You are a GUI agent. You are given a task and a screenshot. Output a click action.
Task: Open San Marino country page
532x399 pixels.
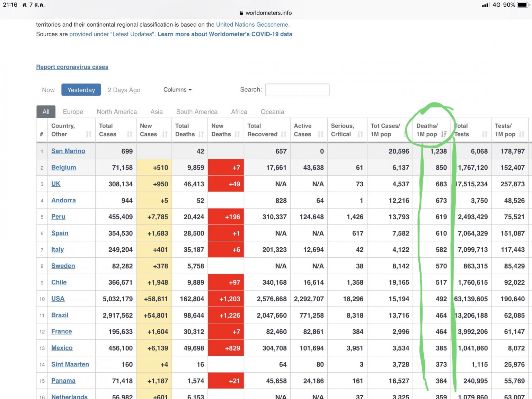tap(68, 151)
